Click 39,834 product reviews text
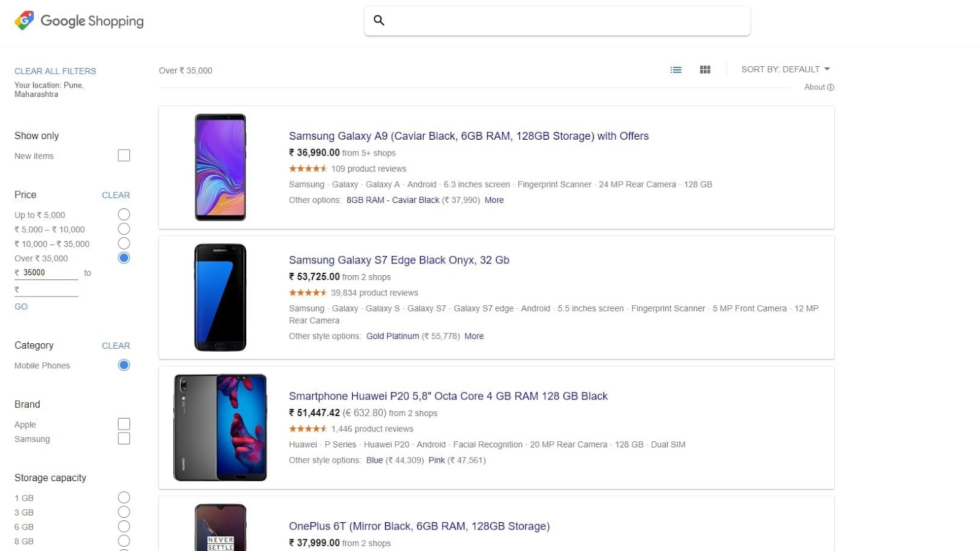 [x=374, y=293]
